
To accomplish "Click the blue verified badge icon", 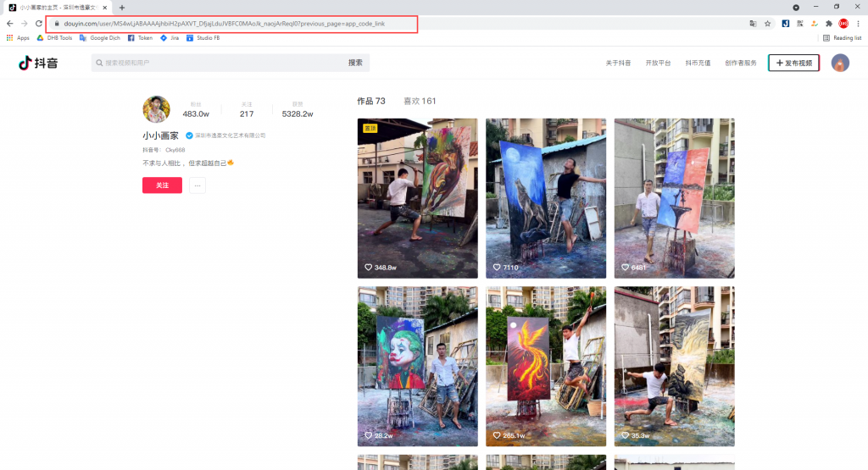I will point(189,135).
